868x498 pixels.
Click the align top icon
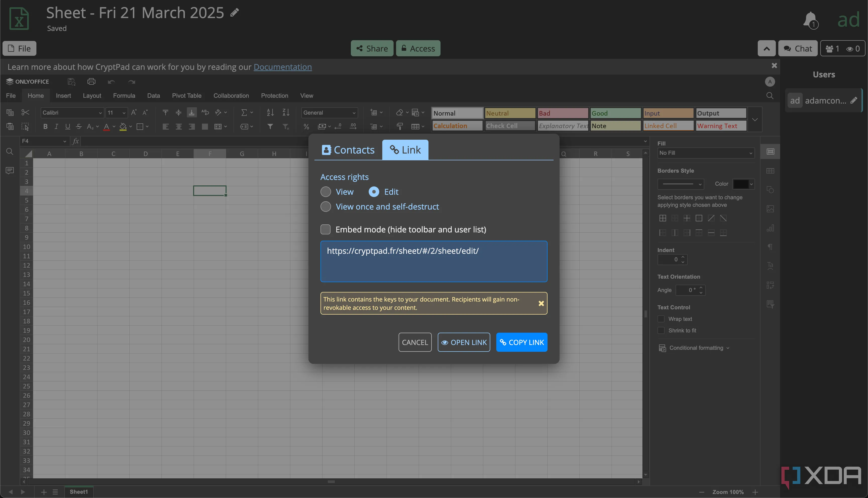166,113
